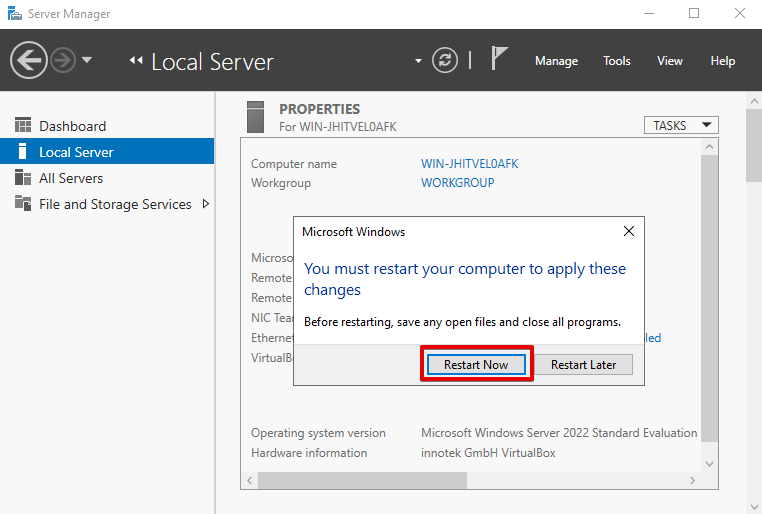Click innotek GmbH VirtualBox value
Viewport: 762px width, 514px height.
[488, 453]
